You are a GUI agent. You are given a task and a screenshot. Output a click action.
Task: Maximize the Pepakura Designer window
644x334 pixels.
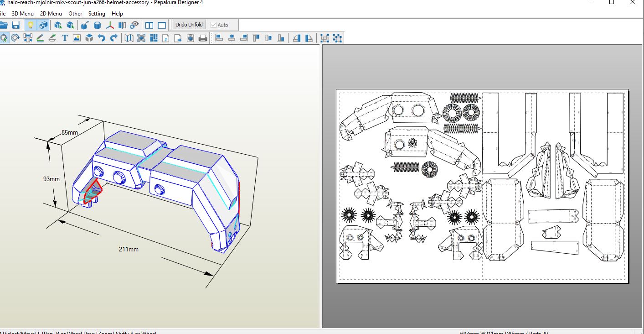pyautogui.click(x=612, y=2)
